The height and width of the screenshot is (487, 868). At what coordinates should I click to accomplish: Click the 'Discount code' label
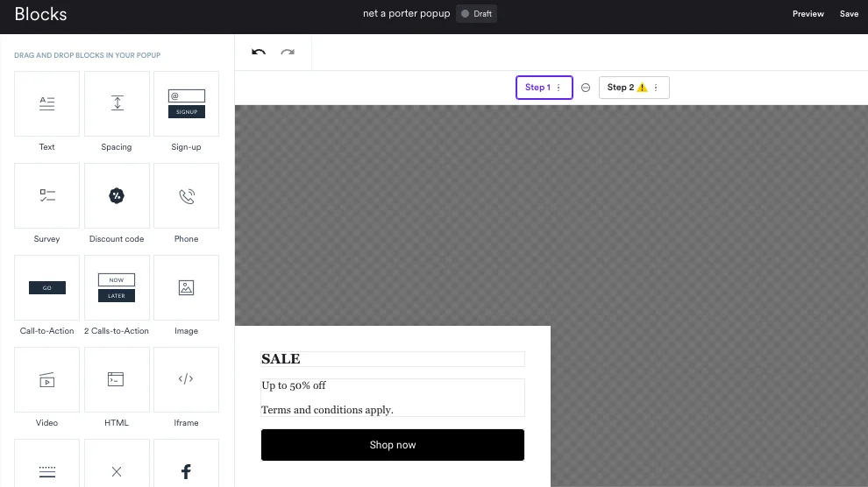(117, 239)
